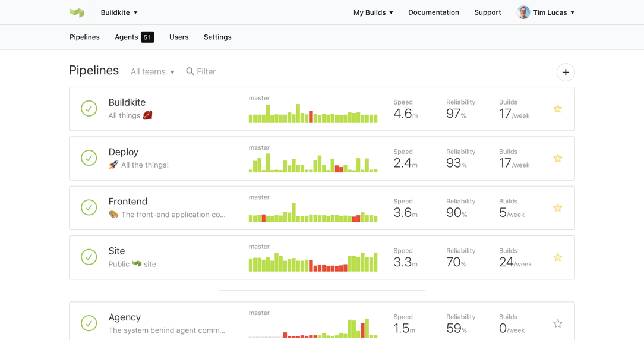Open the Documentation link

(434, 12)
